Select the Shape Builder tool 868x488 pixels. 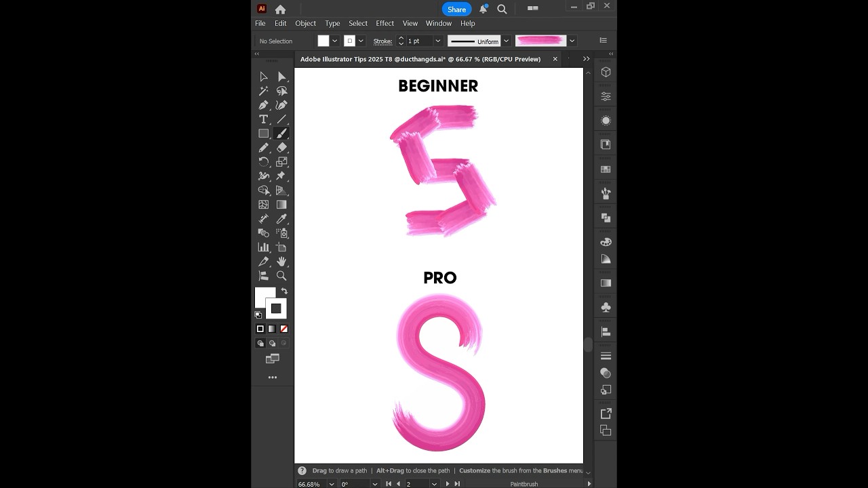tap(264, 190)
